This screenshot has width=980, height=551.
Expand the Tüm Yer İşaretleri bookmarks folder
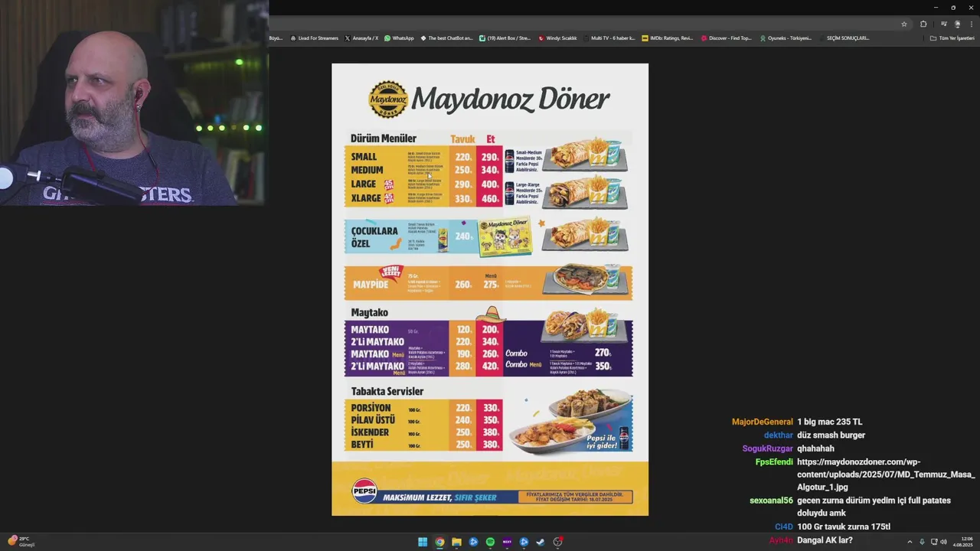[x=952, y=38]
